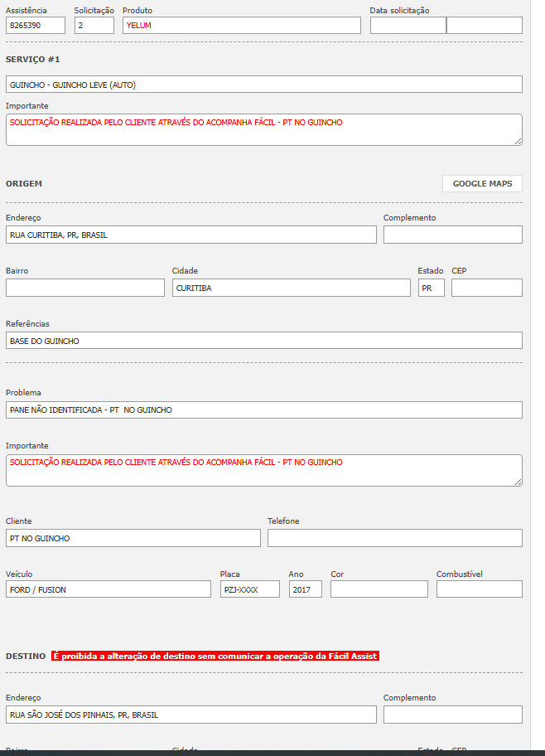
Task: Click the Produto field containing YELUM
Action: 241,26
